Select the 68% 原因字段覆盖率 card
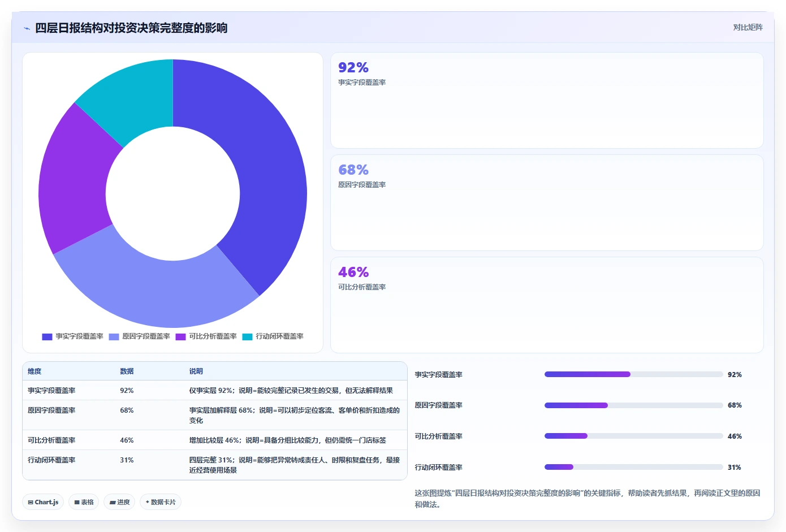 tap(547, 203)
